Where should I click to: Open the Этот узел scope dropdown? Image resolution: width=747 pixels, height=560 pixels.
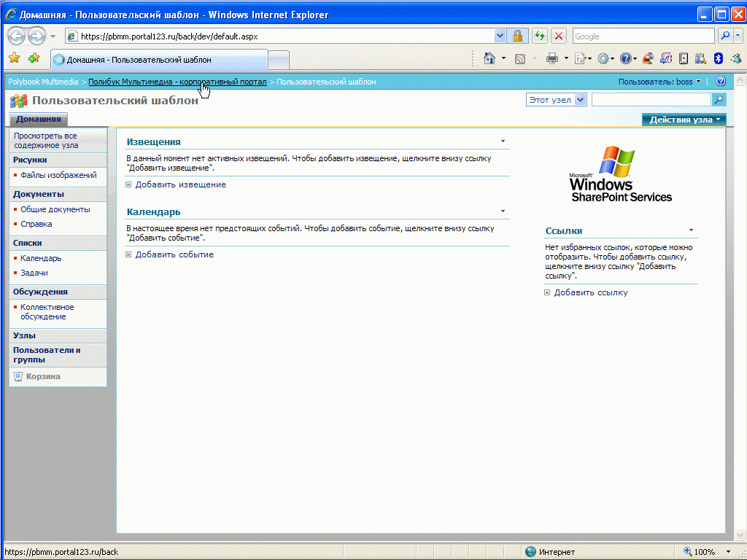pyautogui.click(x=556, y=100)
